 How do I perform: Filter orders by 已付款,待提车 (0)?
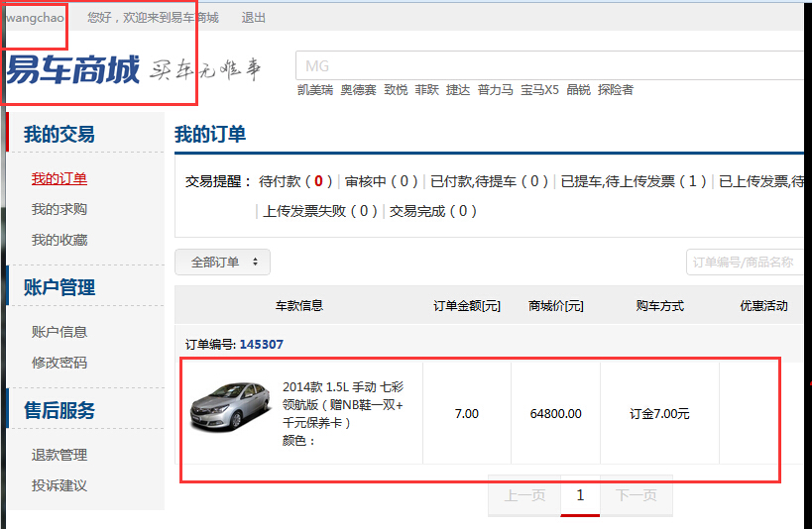click(490, 181)
